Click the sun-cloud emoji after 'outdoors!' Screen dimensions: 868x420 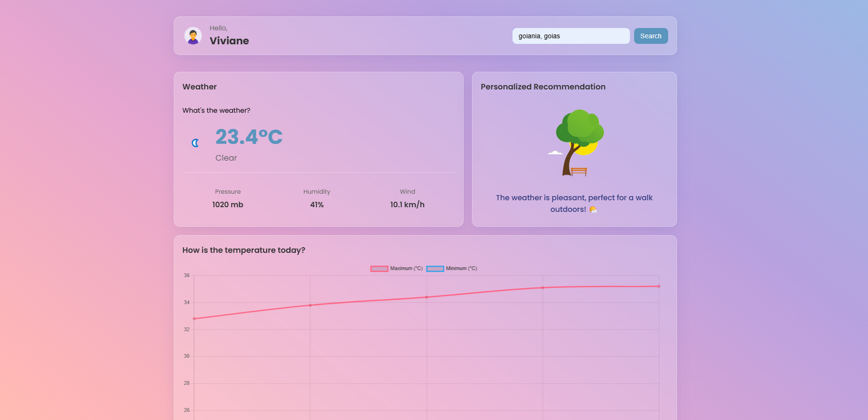tap(593, 210)
